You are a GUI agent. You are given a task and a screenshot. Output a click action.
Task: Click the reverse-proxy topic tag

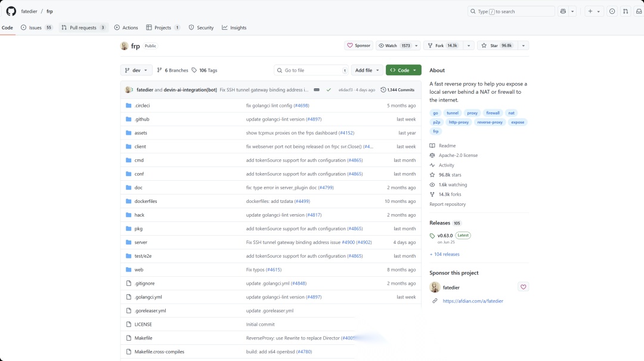[490, 122]
